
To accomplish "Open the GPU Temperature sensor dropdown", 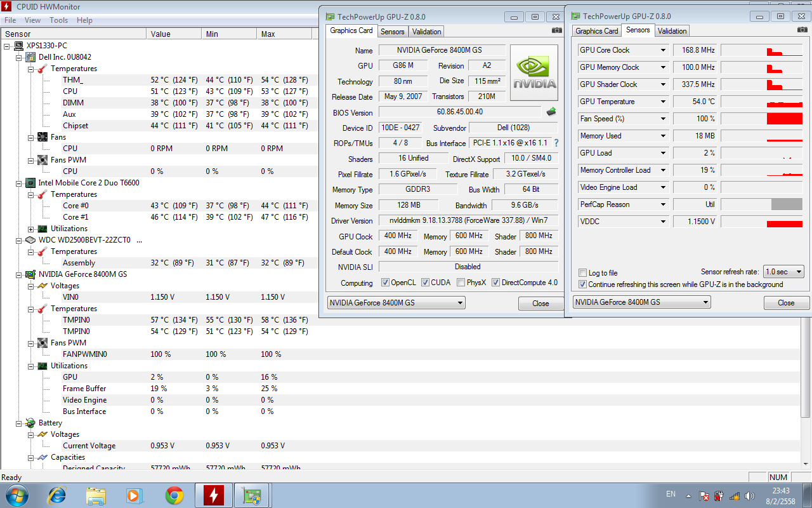I will (x=663, y=102).
